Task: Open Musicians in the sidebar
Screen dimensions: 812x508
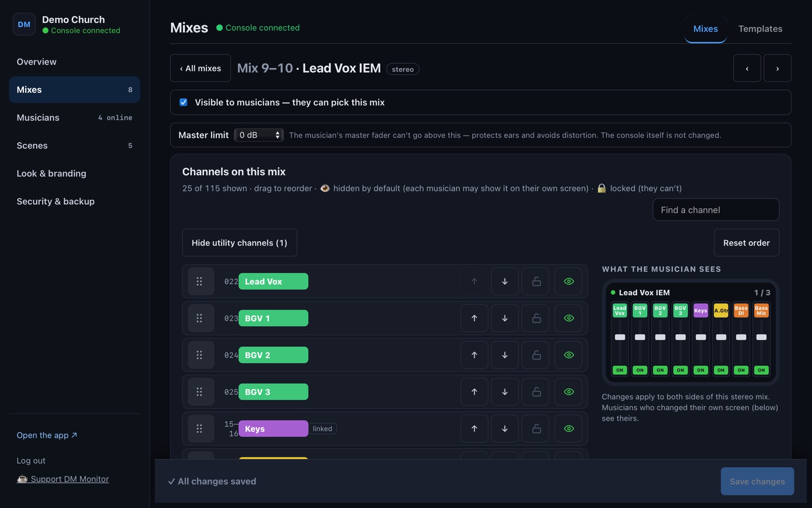Action: click(75, 117)
